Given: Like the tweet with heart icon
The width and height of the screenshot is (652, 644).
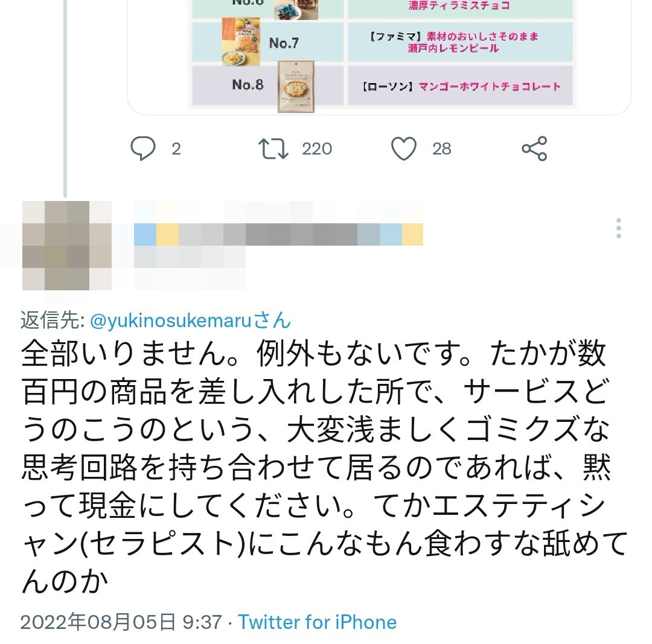Looking at the screenshot, I should tap(404, 148).
